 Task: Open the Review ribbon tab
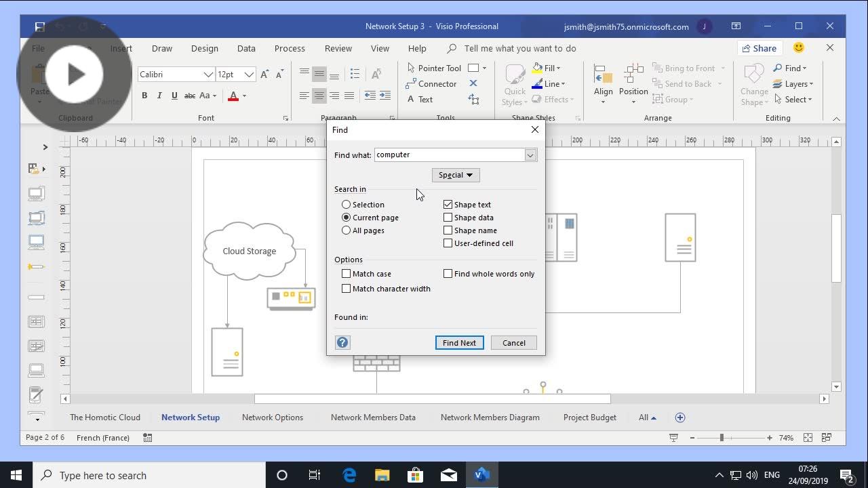pyautogui.click(x=338, y=48)
